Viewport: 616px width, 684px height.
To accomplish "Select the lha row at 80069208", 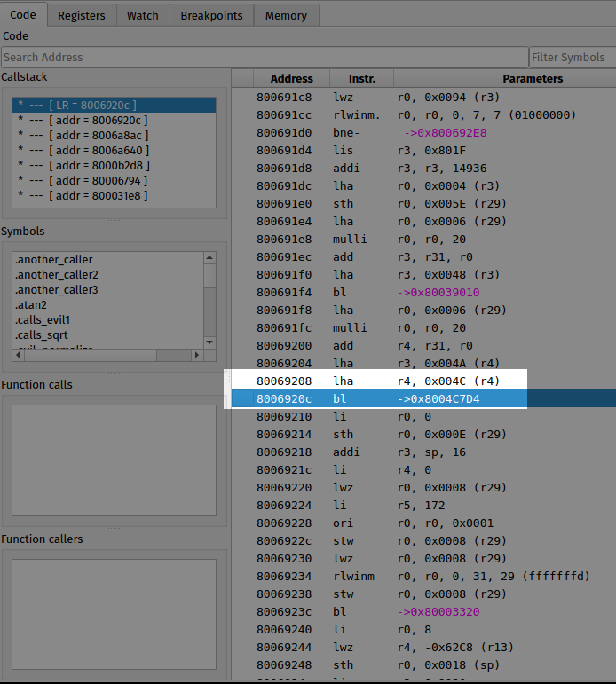I will tap(423, 381).
